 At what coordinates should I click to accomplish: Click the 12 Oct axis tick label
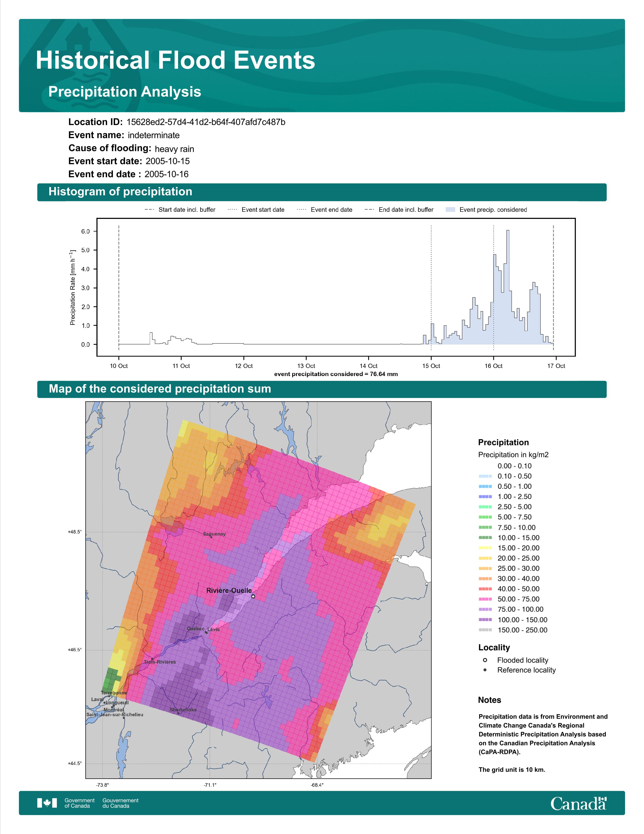(x=244, y=366)
